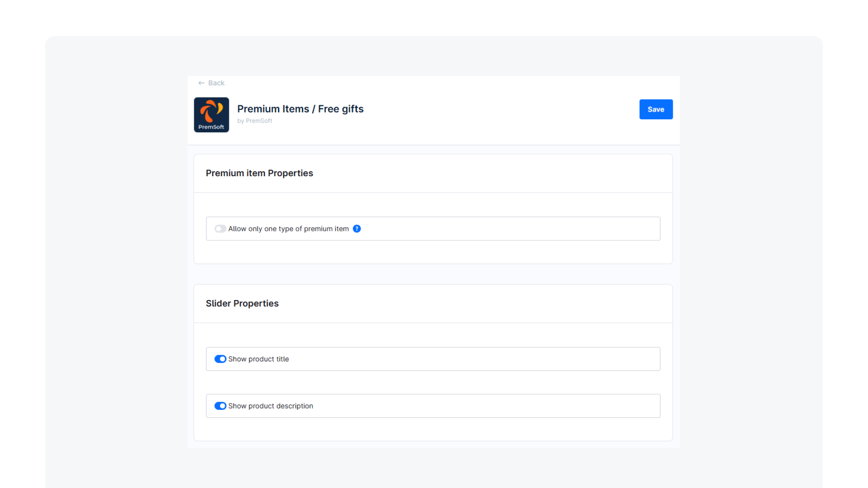Disable the Show product title switch

(x=220, y=359)
